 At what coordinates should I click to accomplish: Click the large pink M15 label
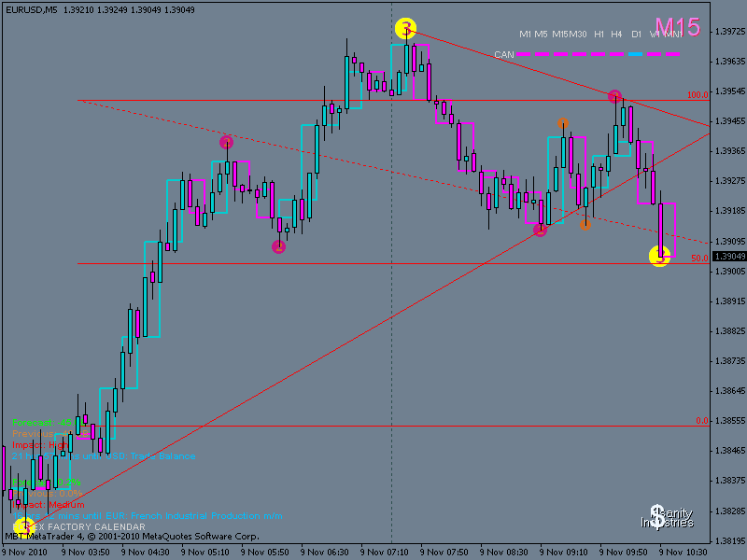[x=678, y=27]
